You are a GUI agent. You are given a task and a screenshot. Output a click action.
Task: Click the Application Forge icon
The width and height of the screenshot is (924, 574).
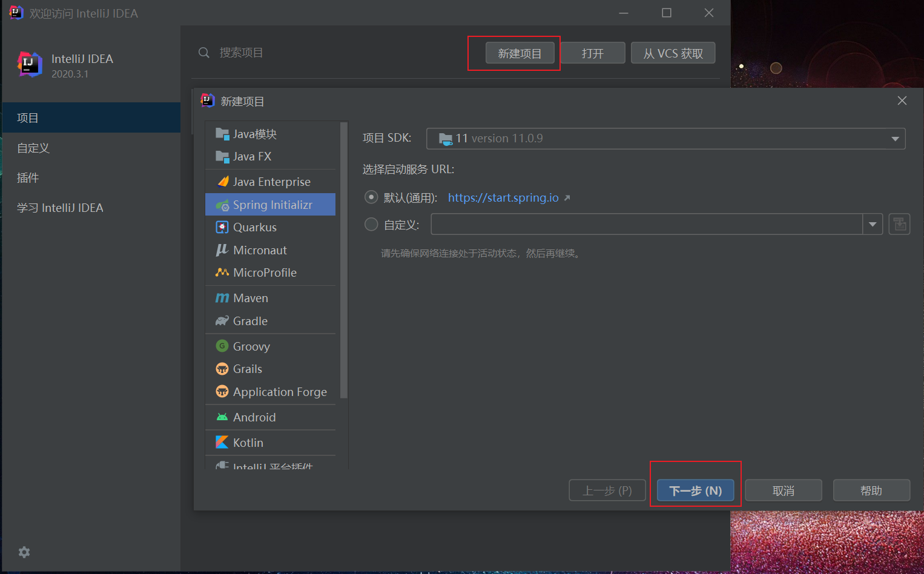[x=222, y=392]
